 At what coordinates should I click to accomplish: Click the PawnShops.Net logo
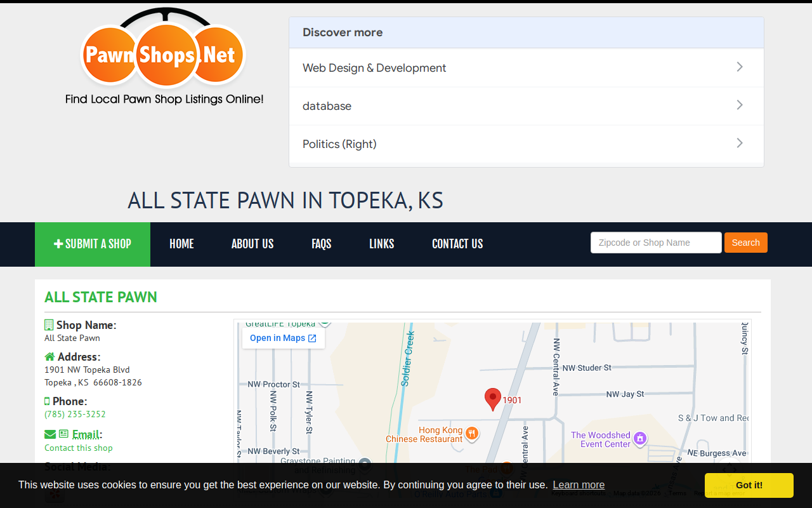164,56
